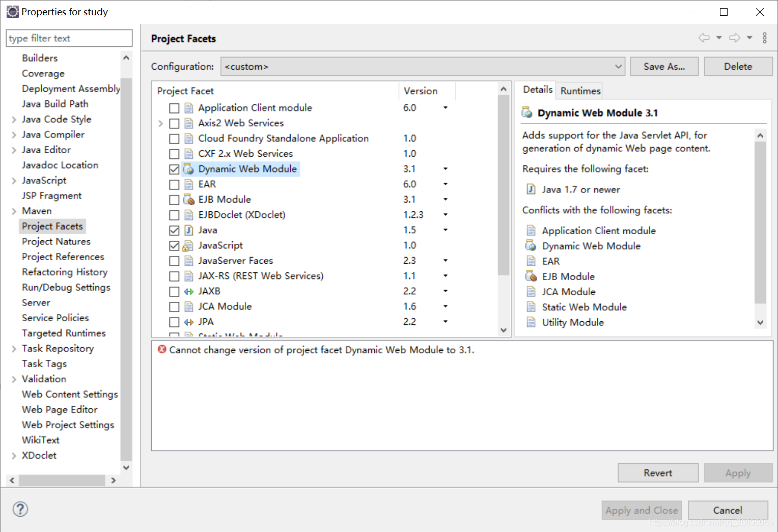
Task: Click the error icon in the message area
Action: pos(161,350)
